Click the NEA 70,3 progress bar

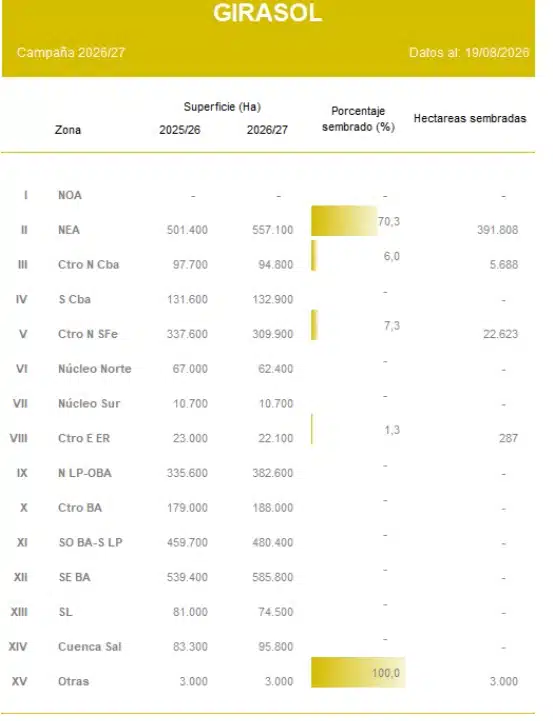(344, 221)
